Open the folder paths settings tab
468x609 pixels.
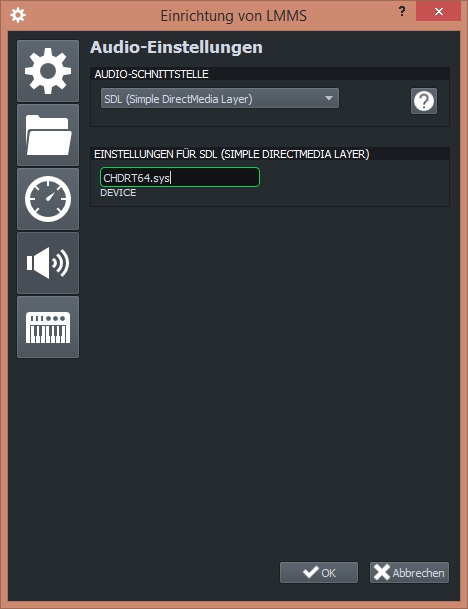[48, 135]
